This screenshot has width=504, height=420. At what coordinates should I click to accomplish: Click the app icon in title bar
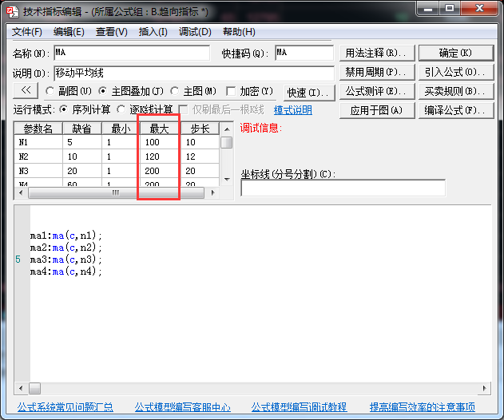[x=11, y=12]
